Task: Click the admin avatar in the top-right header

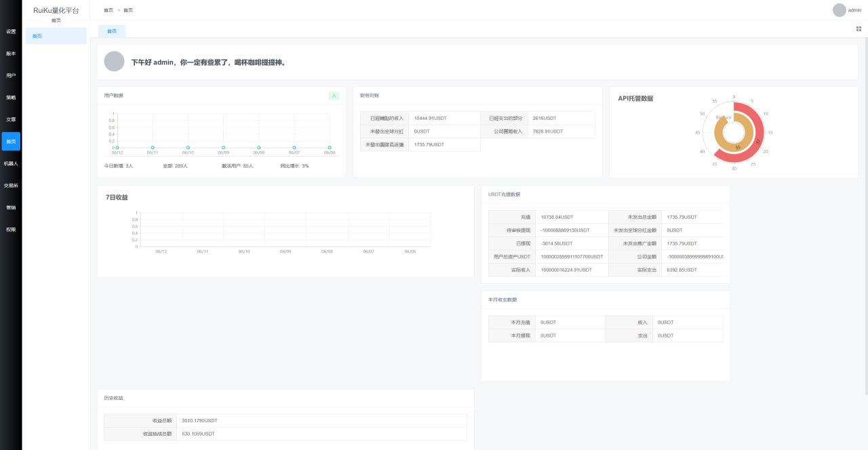Action: point(839,10)
